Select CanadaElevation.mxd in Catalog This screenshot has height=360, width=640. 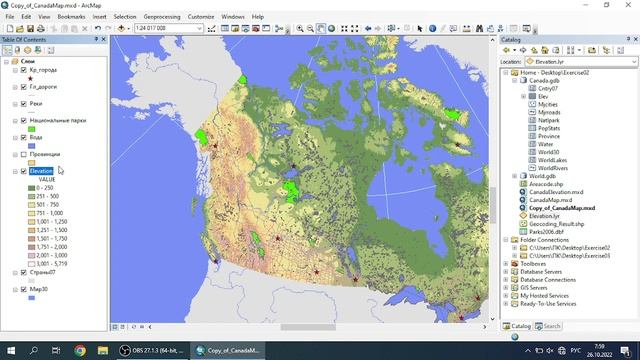[x=556, y=192]
